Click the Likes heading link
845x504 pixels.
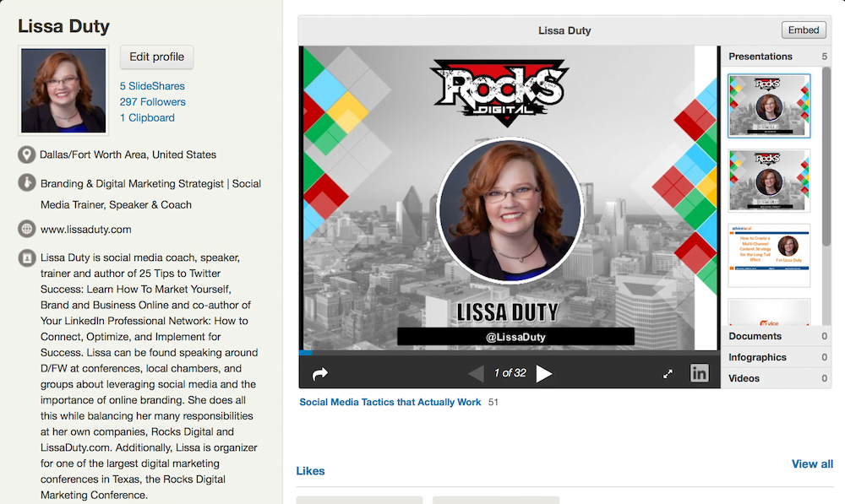click(310, 471)
